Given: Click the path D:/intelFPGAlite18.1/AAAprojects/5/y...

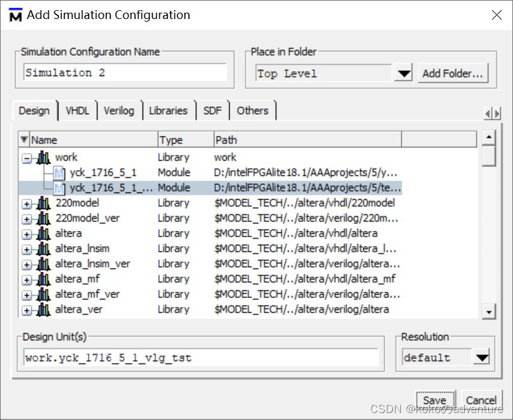Looking at the screenshot, I should pyautogui.click(x=306, y=172).
